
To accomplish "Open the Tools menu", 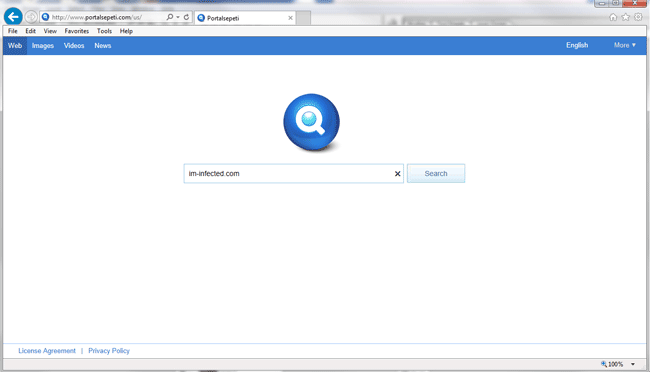I will pyautogui.click(x=104, y=31).
